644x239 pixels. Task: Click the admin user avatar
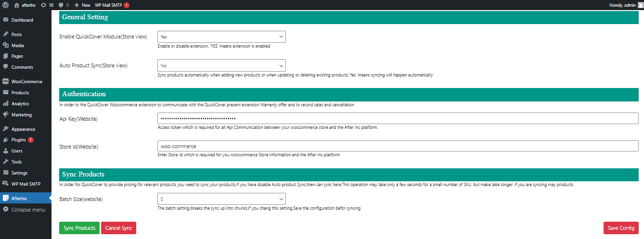coord(640,5)
